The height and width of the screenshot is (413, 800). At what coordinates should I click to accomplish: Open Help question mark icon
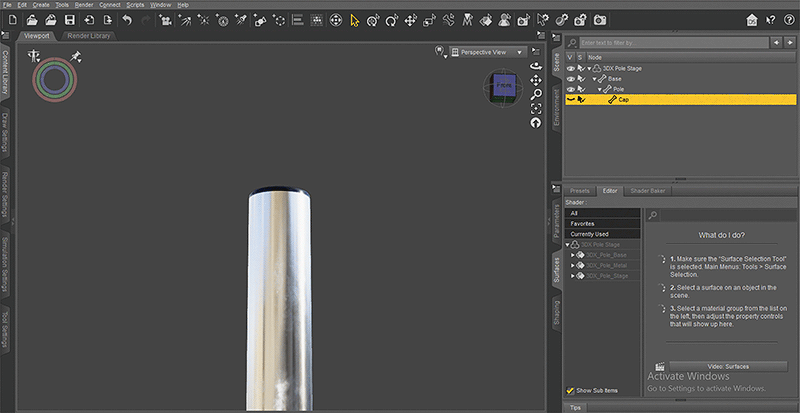(x=788, y=20)
